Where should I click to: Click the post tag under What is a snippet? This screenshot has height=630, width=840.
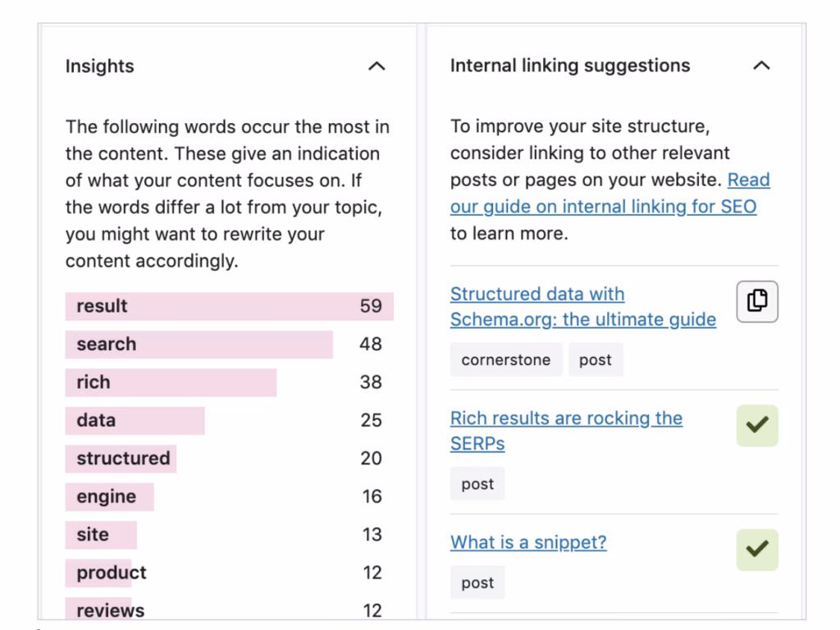pos(477,582)
